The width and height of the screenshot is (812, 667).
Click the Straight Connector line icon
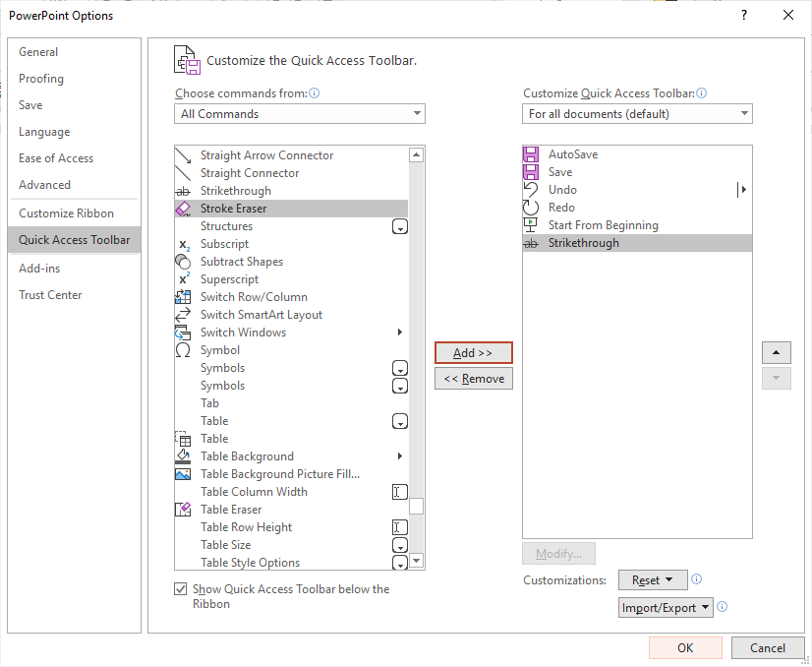(x=183, y=173)
